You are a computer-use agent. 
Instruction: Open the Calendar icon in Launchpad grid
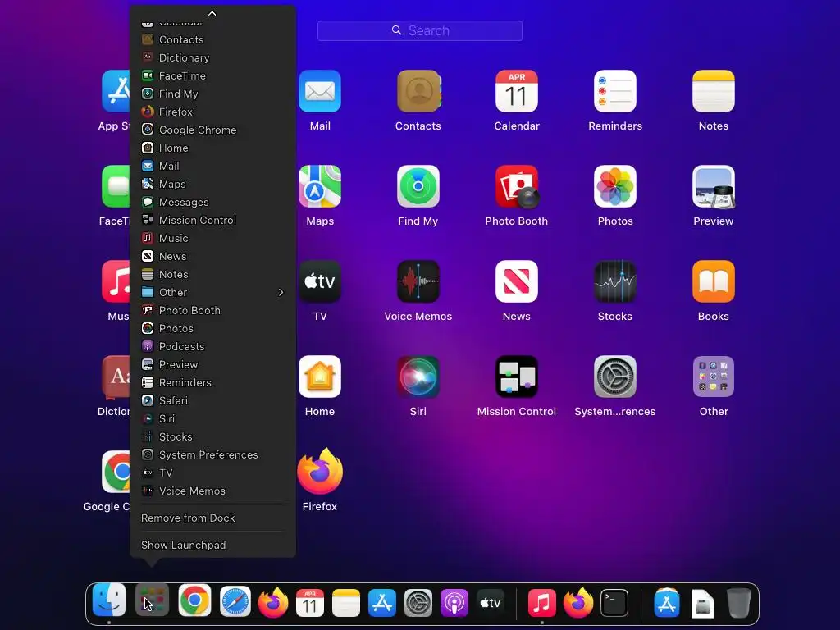517,91
